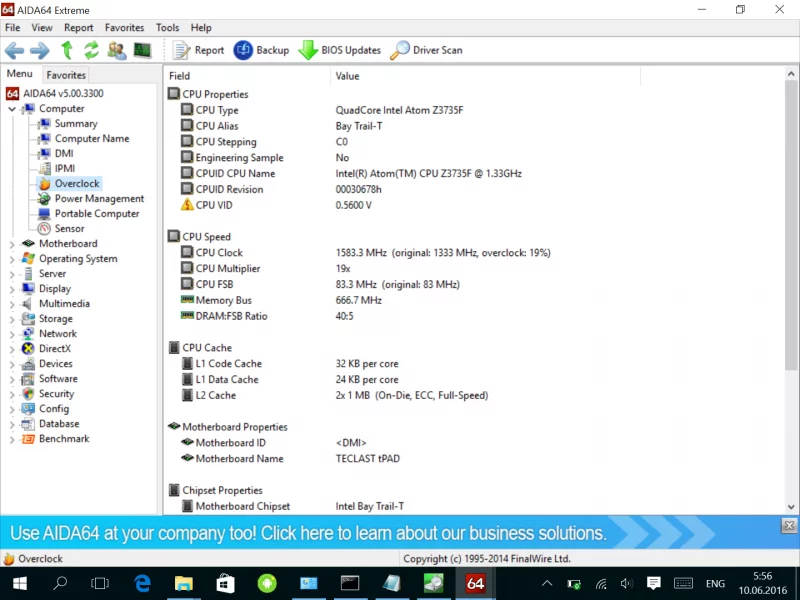The height and width of the screenshot is (600, 800).
Task: Click the blue Forward arrow icon
Action: point(39,50)
